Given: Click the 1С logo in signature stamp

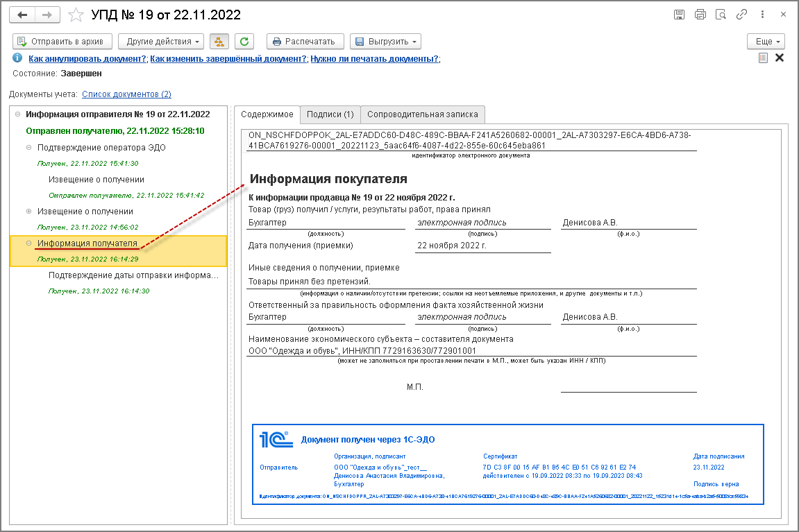Looking at the screenshot, I should pos(276,439).
